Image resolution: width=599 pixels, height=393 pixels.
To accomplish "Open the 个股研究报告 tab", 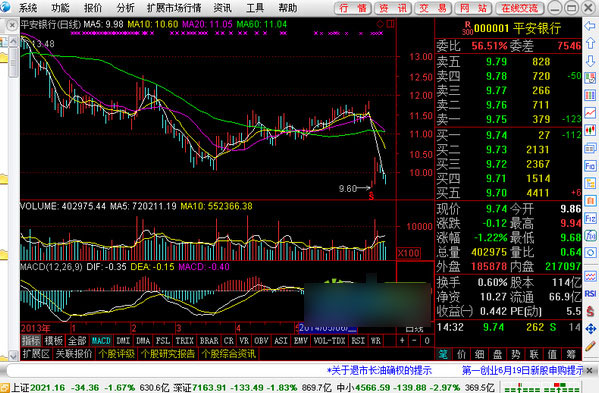I will [x=168, y=354].
